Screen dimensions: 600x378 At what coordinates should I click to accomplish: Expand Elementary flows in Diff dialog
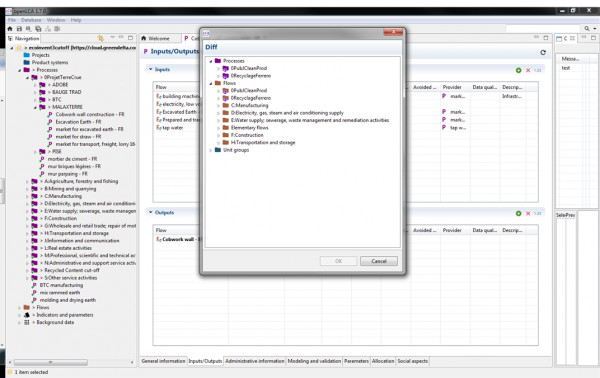218,128
